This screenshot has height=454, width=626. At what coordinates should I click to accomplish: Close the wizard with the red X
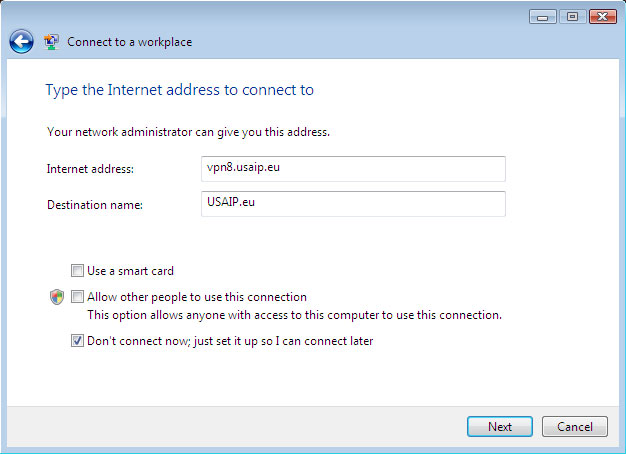pyautogui.click(x=603, y=17)
